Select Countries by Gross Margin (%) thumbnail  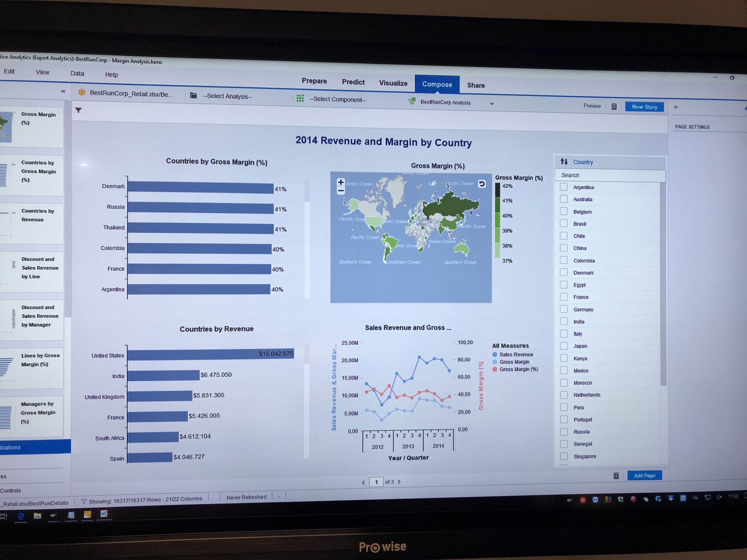tap(32, 176)
